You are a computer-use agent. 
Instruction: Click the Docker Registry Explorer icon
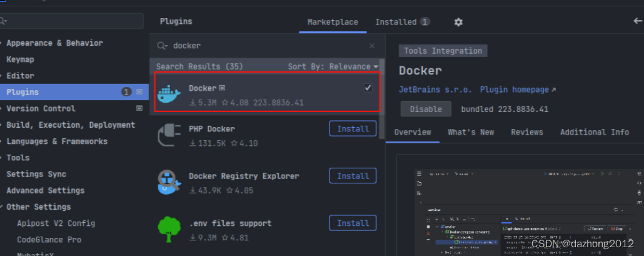(x=169, y=182)
